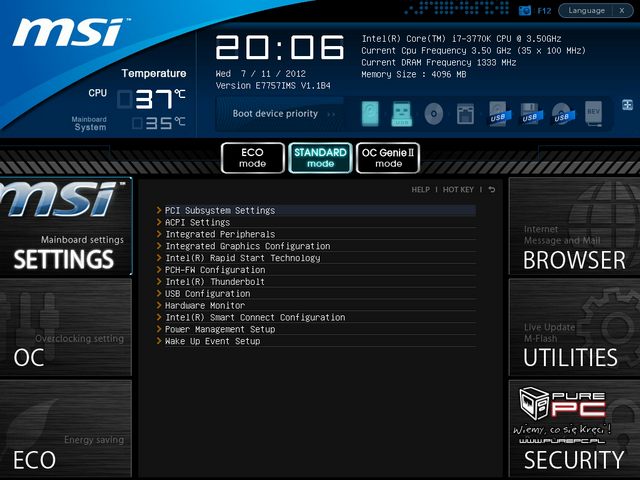640x480 pixels.
Task: Expand PCH-FW Configuration arrow
Action: (x=159, y=269)
